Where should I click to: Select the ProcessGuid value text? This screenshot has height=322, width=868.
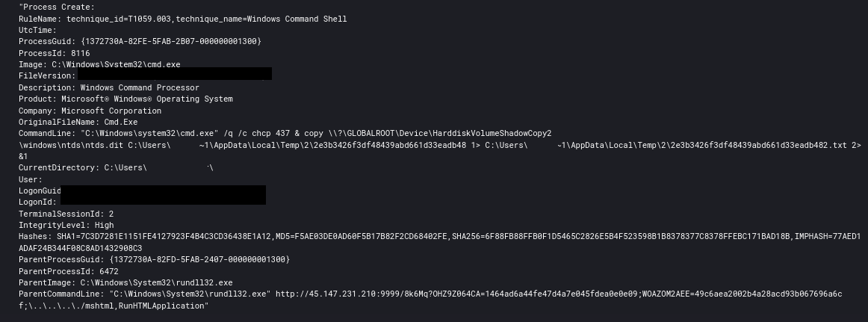[170, 42]
